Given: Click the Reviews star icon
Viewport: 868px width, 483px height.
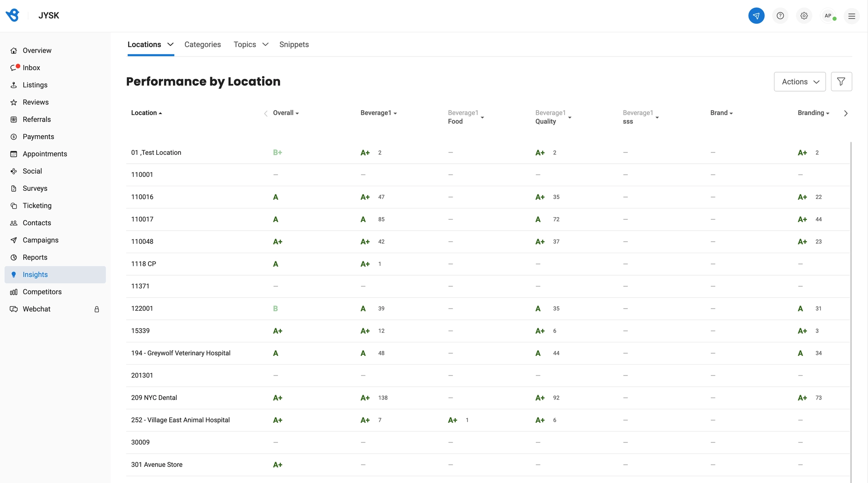Looking at the screenshot, I should point(14,102).
